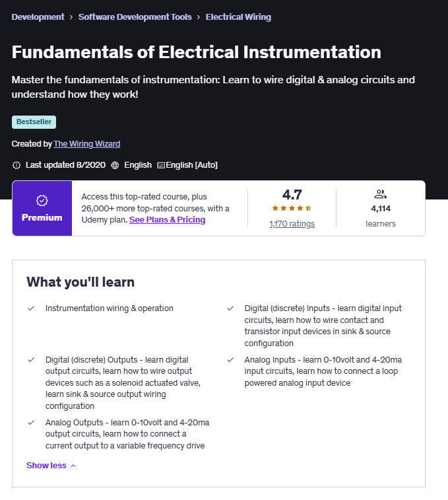Viewport: 448px width, 500px height.
Task: Click checkmark beside Analog Outputs item
Action: pos(31,423)
